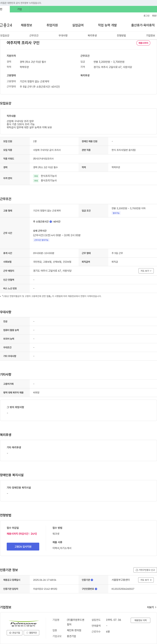Viewport: 157px width, 644px height.
Task: Click the 이승미(02-2142-8925) contact text
Action: pos(45,589)
